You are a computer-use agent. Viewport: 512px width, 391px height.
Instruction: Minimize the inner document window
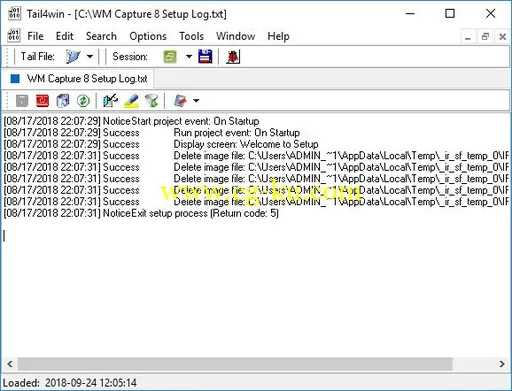pyautogui.click(x=468, y=37)
